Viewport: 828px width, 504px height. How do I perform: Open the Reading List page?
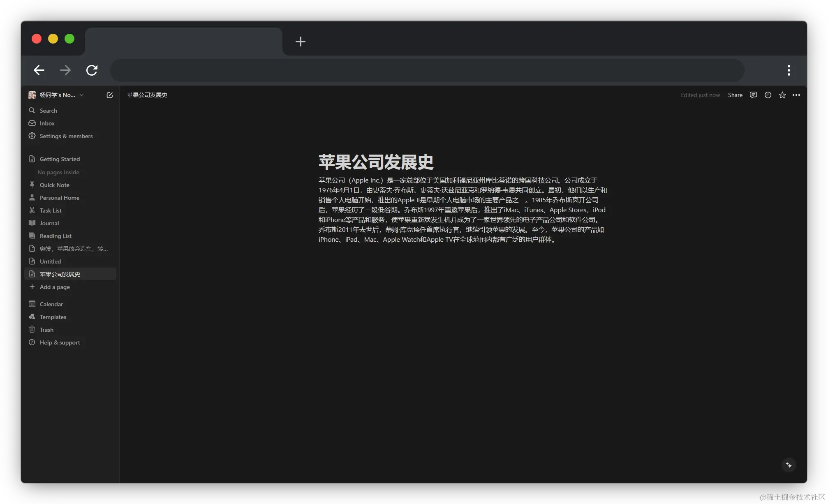(70, 236)
